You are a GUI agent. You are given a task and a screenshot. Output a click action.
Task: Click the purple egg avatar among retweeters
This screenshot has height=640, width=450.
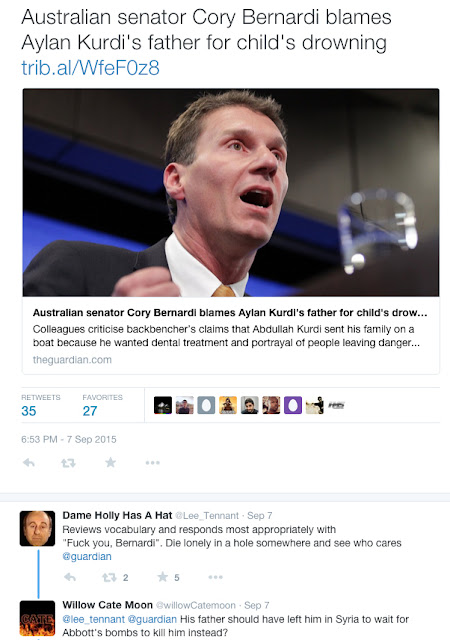[293, 405]
